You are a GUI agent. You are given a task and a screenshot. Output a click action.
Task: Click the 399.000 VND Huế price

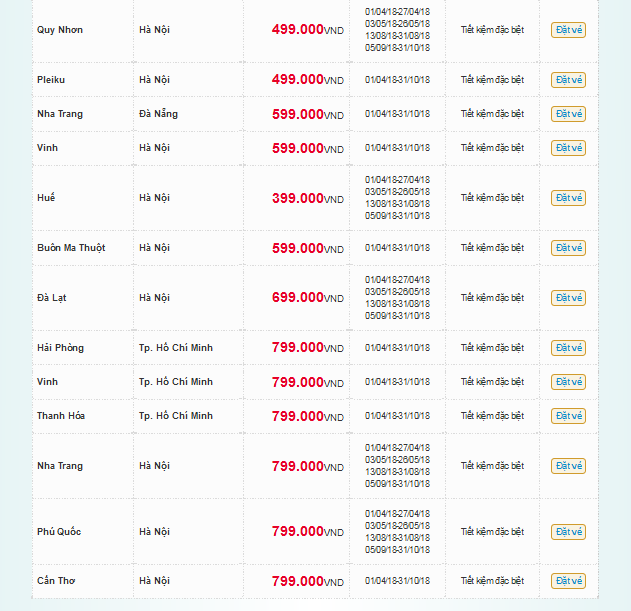point(298,198)
